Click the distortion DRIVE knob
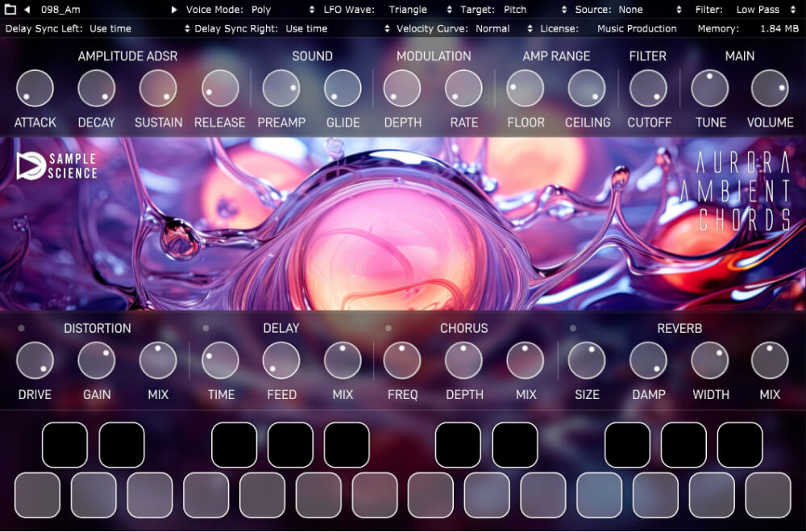This screenshot has width=806, height=532. tap(35, 360)
